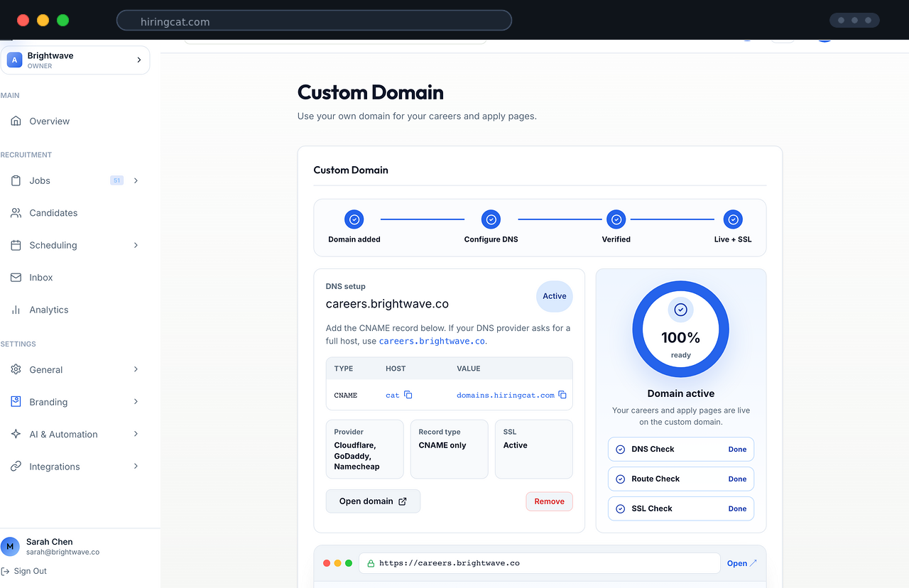Click the Overview home icon
The width and height of the screenshot is (909, 588).
(x=16, y=121)
